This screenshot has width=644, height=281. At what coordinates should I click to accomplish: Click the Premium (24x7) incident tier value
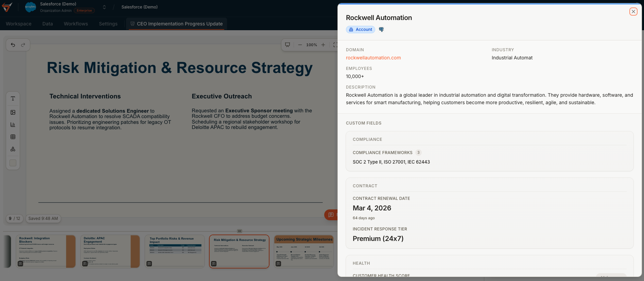378,239
